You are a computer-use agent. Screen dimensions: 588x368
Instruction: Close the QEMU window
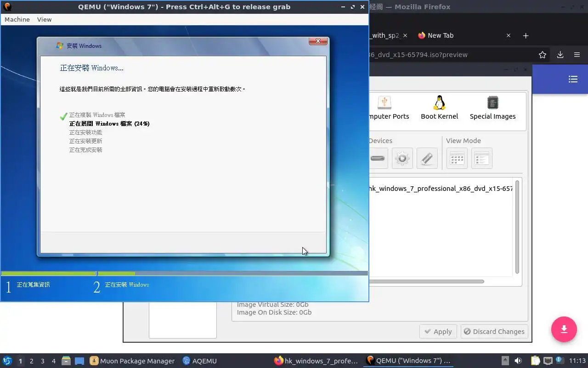[x=362, y=7]
